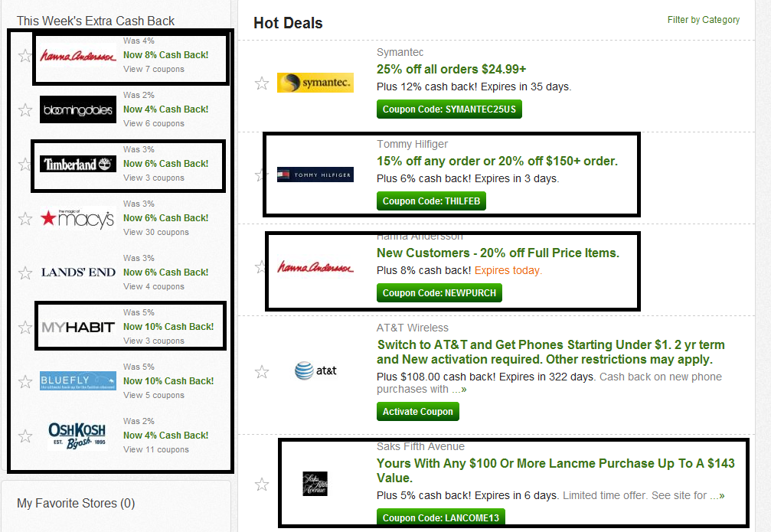Expand the AT&T deal description ellipsis
The width and height of the screenshot is (771, 532).
[x=459, y=390]
